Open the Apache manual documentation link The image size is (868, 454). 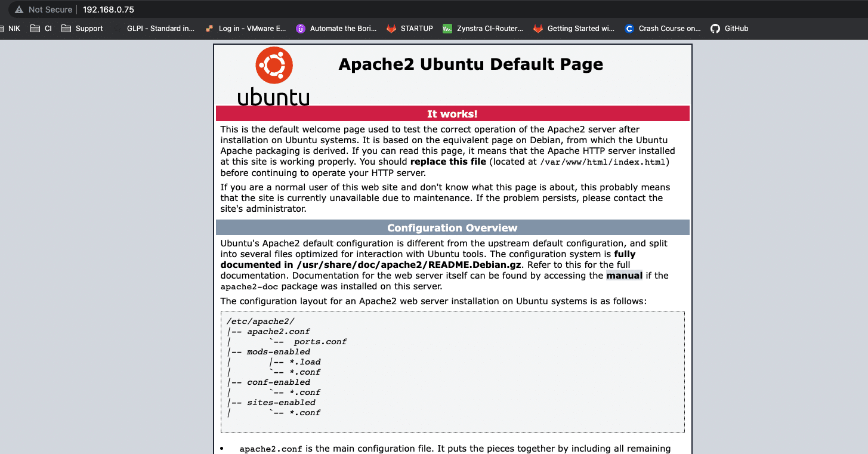pyautogui.click(x=624, y=275)
